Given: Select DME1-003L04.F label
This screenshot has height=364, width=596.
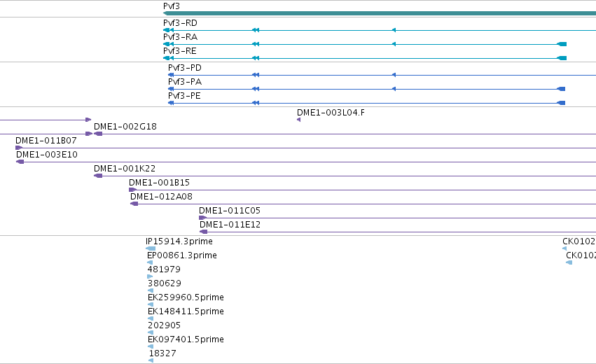Looking at the screenshot, I should click(x=331, y=113).
